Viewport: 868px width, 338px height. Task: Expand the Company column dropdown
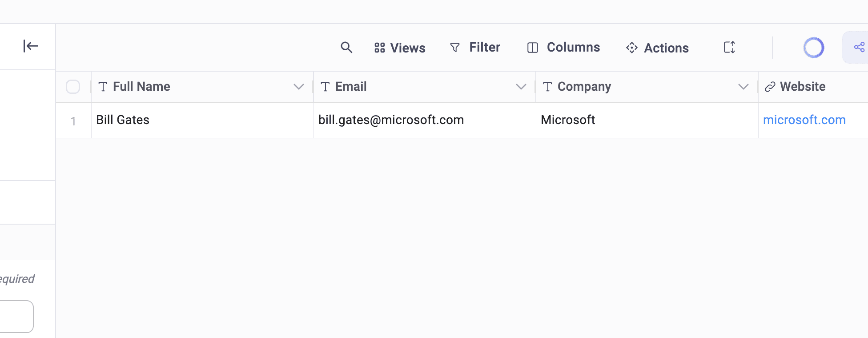pyautogui.click(x=743, y=87)
